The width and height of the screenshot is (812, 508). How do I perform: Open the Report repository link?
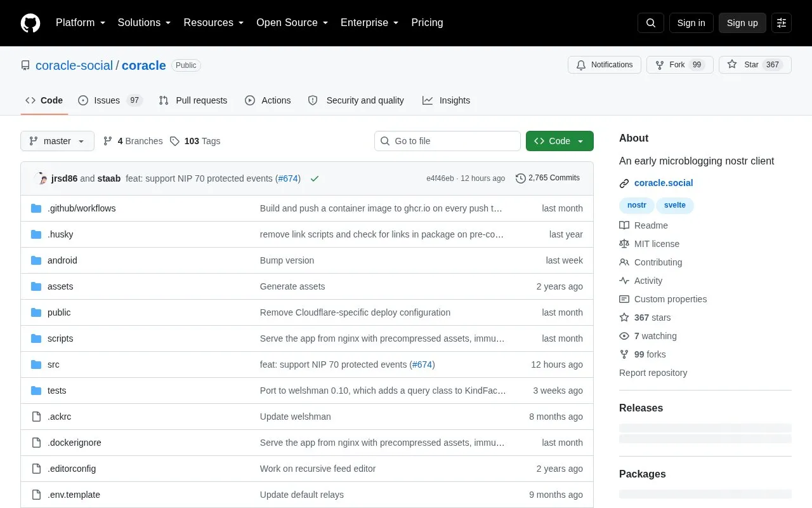[653, 373]
